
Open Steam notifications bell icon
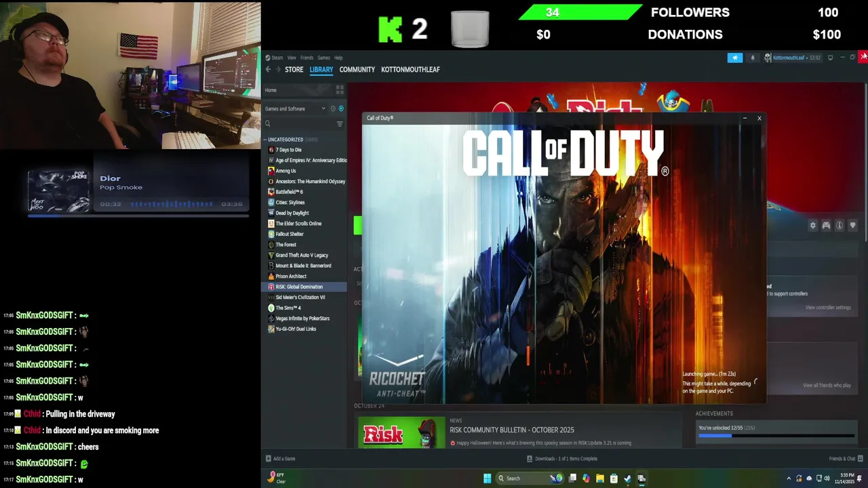[x=753, y=58]
